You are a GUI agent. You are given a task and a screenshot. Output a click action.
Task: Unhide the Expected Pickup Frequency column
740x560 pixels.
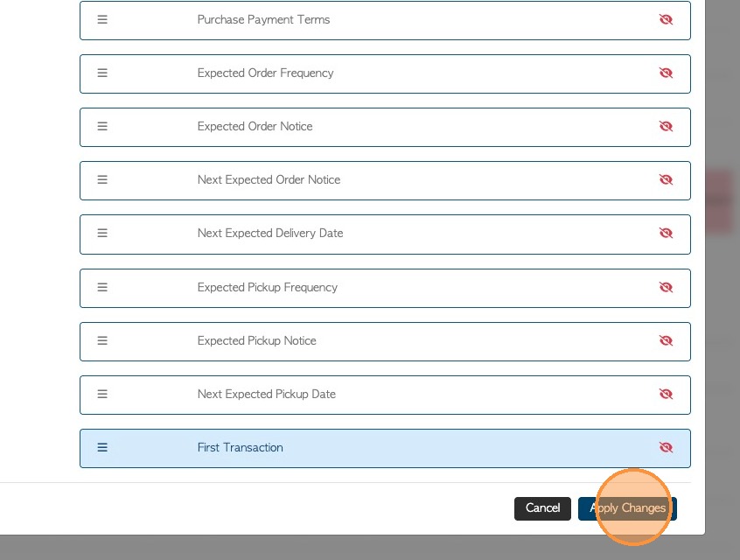coord(666,287)
